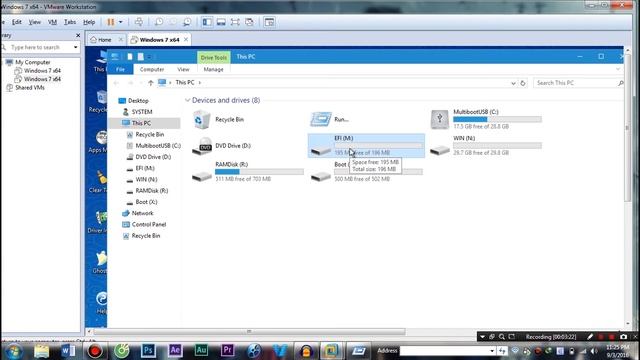Select MultibootUSB (C:) drive icon
Image resolution: width=640 pixels, height=360 pixels.
point(440,119)
